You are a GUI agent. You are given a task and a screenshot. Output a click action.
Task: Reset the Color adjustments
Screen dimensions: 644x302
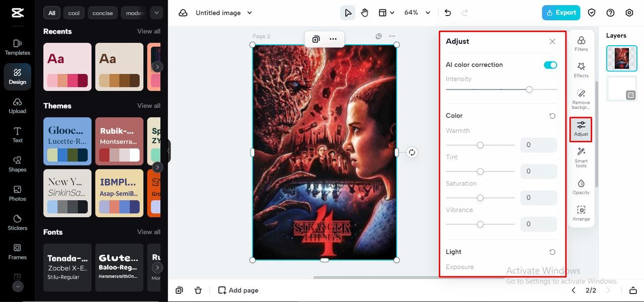(552, 116)
